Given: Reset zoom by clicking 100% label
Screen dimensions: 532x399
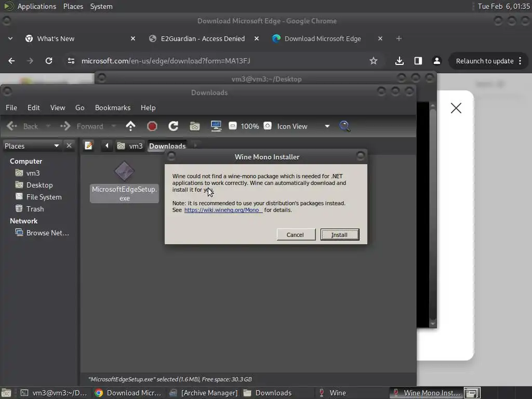Looking at the screenshot, I should pyautogui.click(x=250, y=126).
